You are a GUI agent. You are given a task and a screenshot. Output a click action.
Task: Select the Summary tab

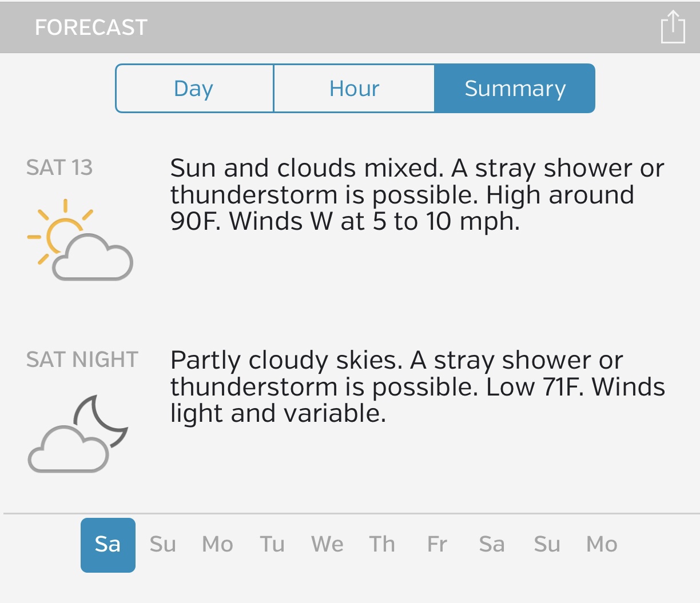click(515, 89)
